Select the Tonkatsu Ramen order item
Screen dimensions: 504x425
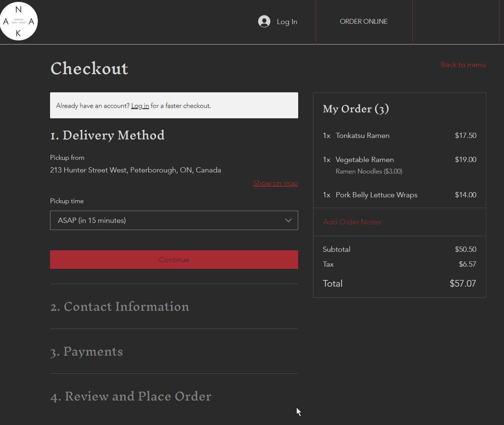pos(362,136)
